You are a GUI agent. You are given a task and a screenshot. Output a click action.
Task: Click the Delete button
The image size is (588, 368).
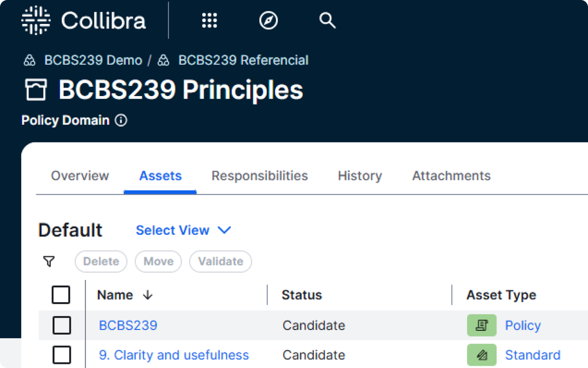(101, 261)
